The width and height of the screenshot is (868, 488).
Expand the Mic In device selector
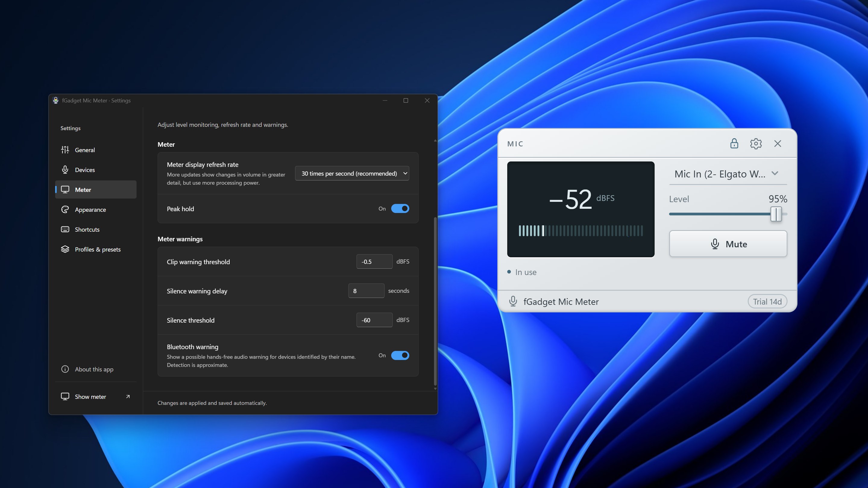click(x=728, y=174)
